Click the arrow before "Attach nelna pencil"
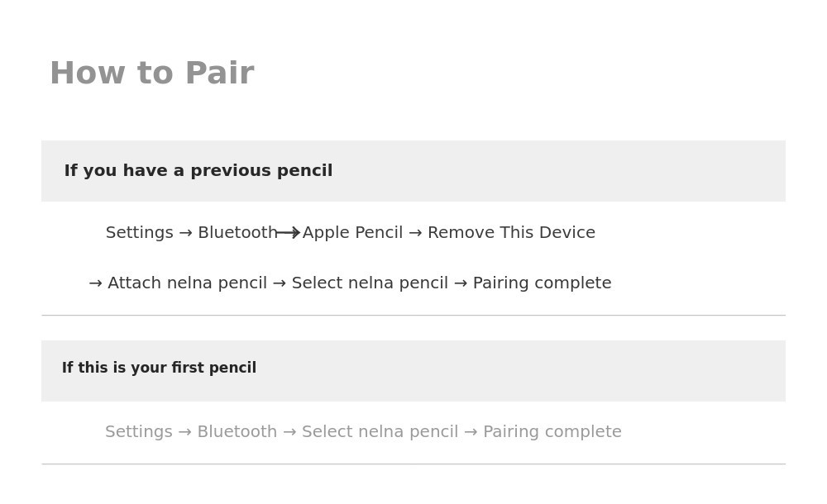Screen dimensions: 827x504 click(x=95, y=283)
